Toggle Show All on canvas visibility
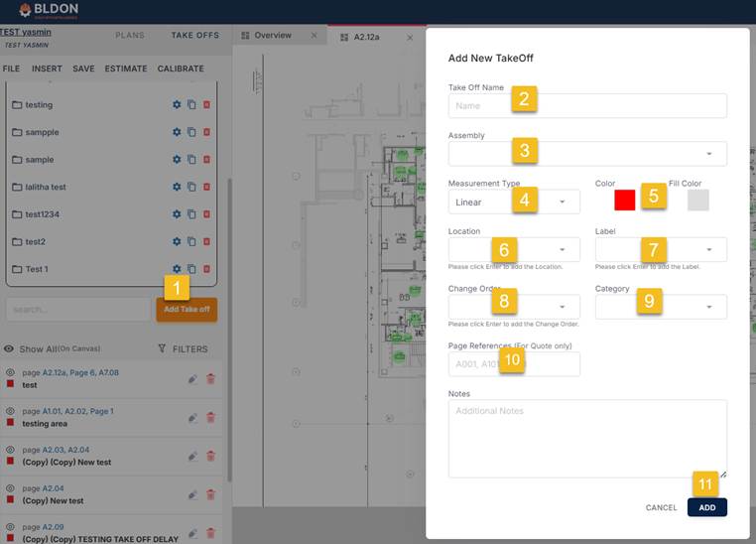 [9, 348]
